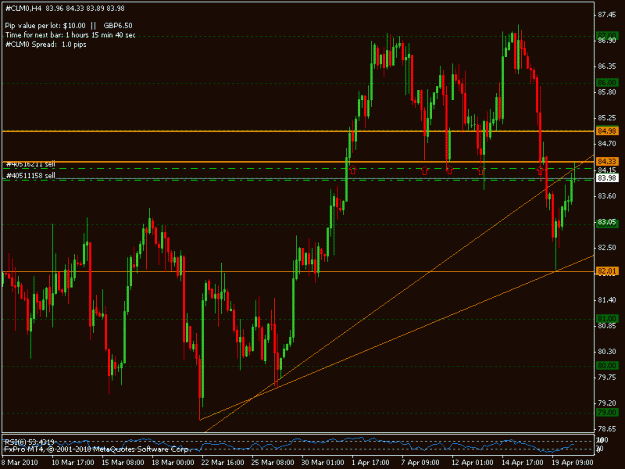Viewport: 625px width, 469px height.
Task: Click the 86.35 price scale label
Action: click(x=607, y=66)
